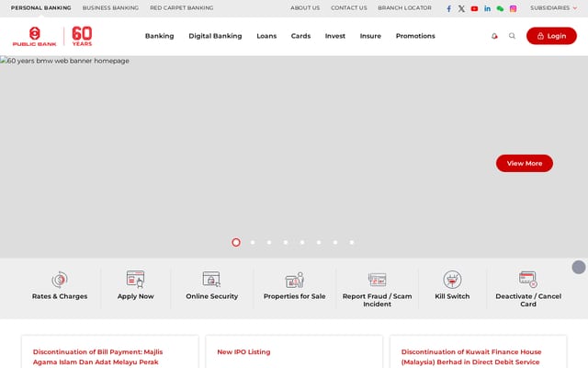Open the Cards menu
The width and height of the screenshot is (588, 368).
pyautogui.click(x=300, y=36)
